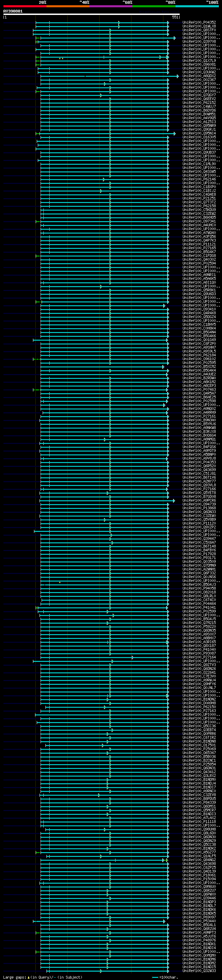Open hit UniRef100_Q96081
Image resolution: width=222 pixels, height=980 pixels.
point(199,65)
